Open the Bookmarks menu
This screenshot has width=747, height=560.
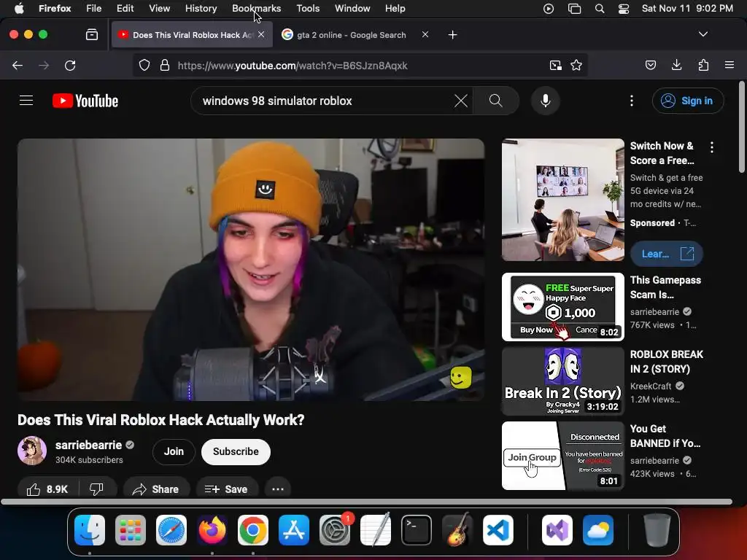point(256,9)
